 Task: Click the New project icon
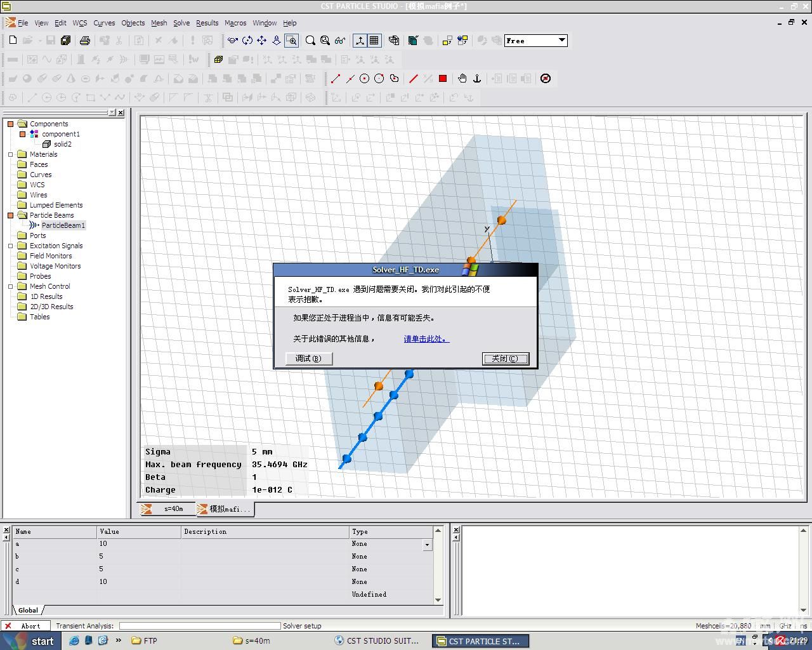(x=13, y=40)
